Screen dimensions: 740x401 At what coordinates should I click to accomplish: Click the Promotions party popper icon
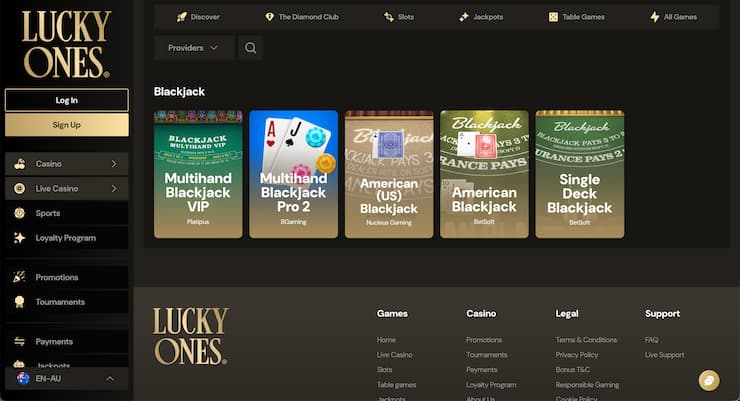[20, 277]
